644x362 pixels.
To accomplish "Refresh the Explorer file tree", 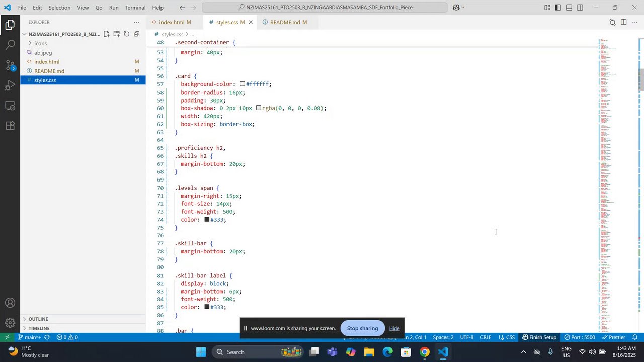I will click(127, 34).
